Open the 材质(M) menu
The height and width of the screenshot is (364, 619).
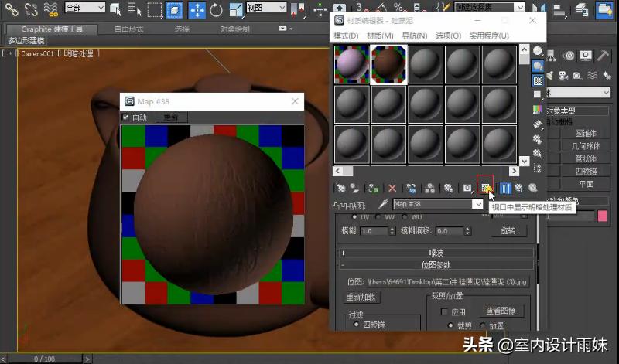coord(379,36)
